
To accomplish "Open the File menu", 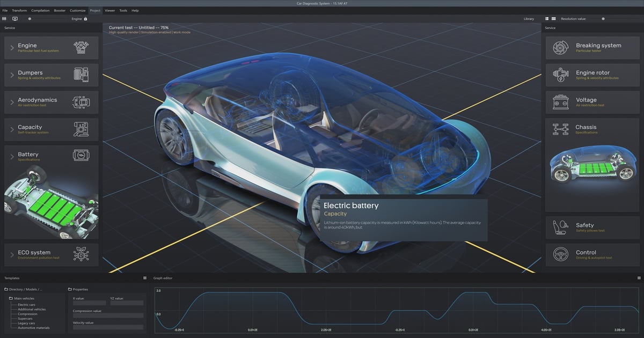I will pyautogui.click(x=5, y=10).
